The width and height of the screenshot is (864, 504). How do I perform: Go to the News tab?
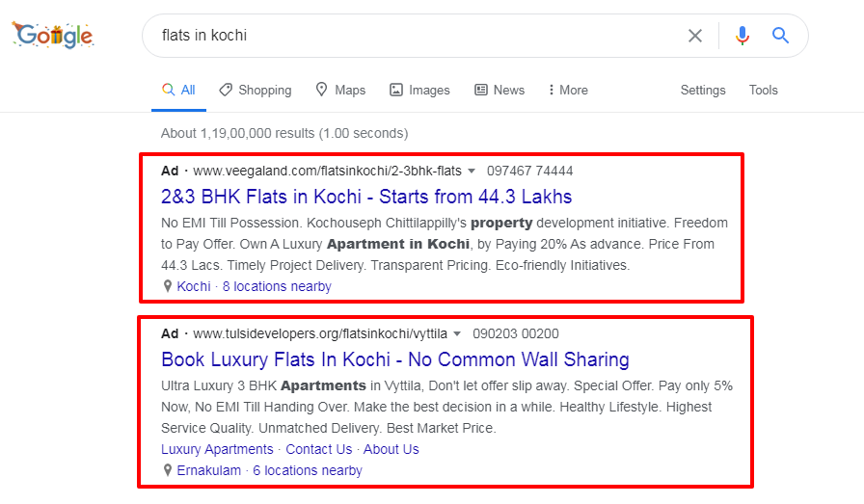499,90
